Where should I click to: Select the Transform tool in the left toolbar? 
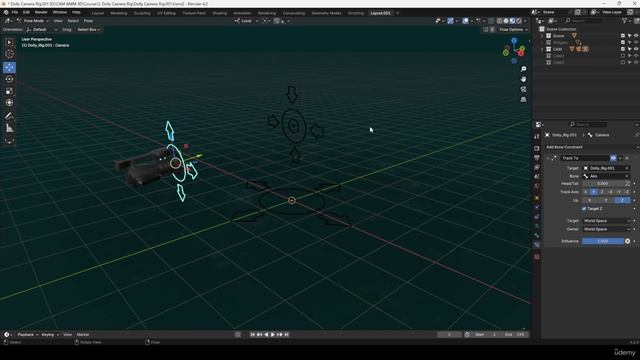pyautogui.click(x=9, y=103)
